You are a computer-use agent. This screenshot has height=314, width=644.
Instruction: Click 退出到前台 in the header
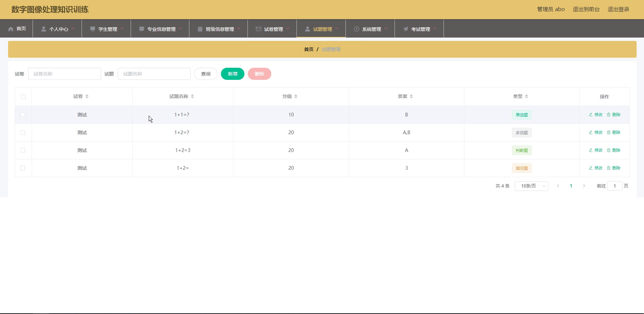(x=586, y=9)
